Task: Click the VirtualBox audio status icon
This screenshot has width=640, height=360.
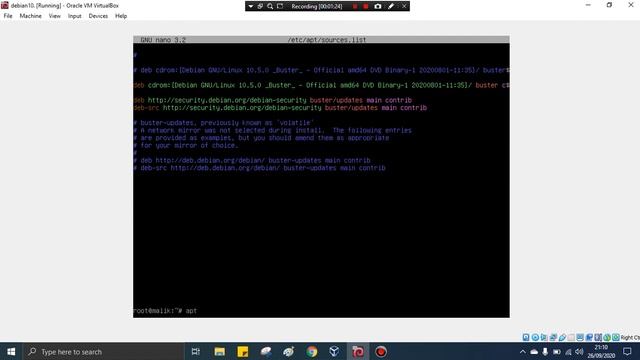Action: 544,337
